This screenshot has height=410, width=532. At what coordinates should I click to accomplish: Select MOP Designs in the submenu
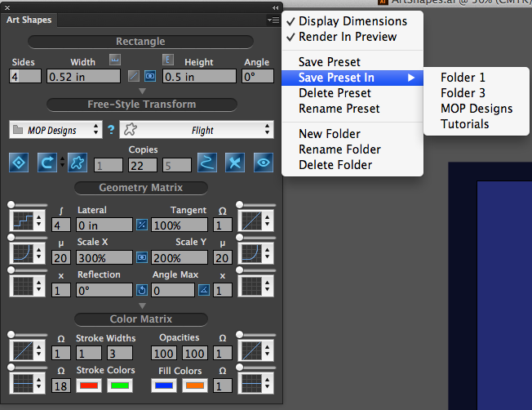477,109
